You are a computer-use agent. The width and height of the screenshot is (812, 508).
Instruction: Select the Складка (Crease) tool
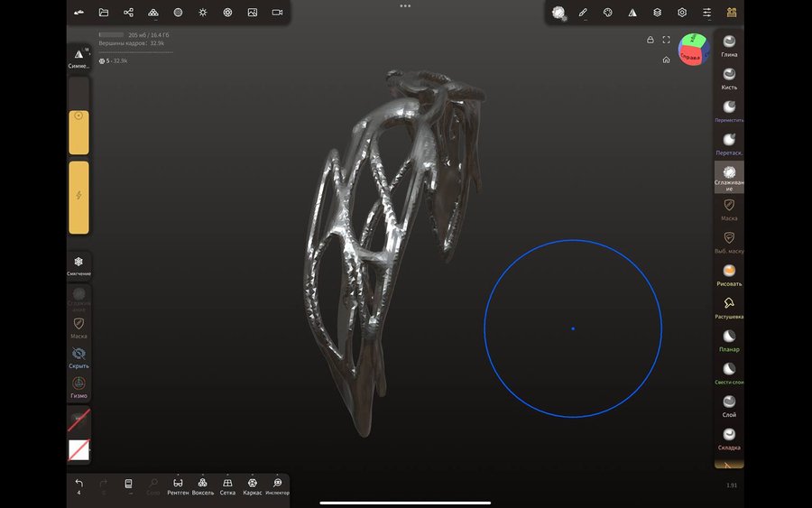point(729,435)
